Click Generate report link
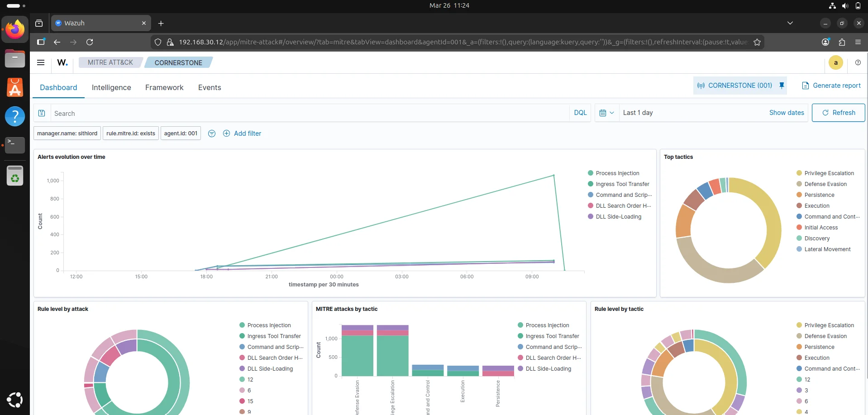Viewport: 868px width, 415px height. [x=831, y=86]
